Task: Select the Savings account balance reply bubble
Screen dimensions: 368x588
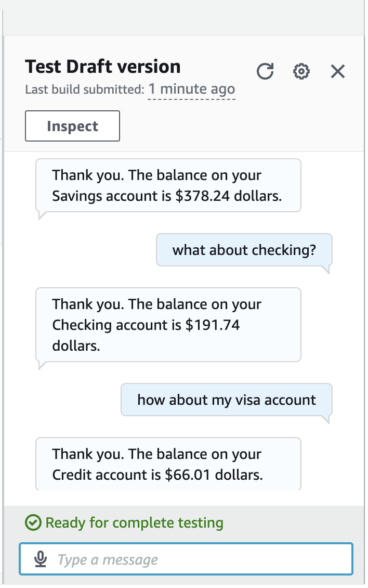Action: pyautogui.click(x=168, y=186)
